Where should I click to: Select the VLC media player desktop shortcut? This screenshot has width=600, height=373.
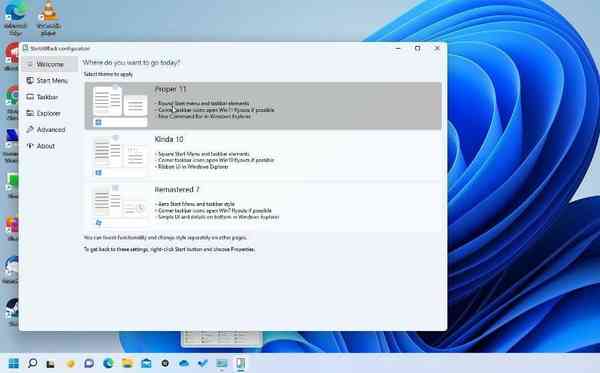(x=49, y=18)
